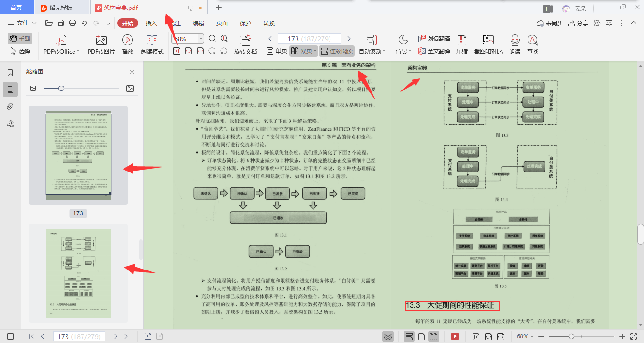This screenshot has height=343, width=644.
Task: Open the bookmark panel in left sidebar
Action: point(10,73)
